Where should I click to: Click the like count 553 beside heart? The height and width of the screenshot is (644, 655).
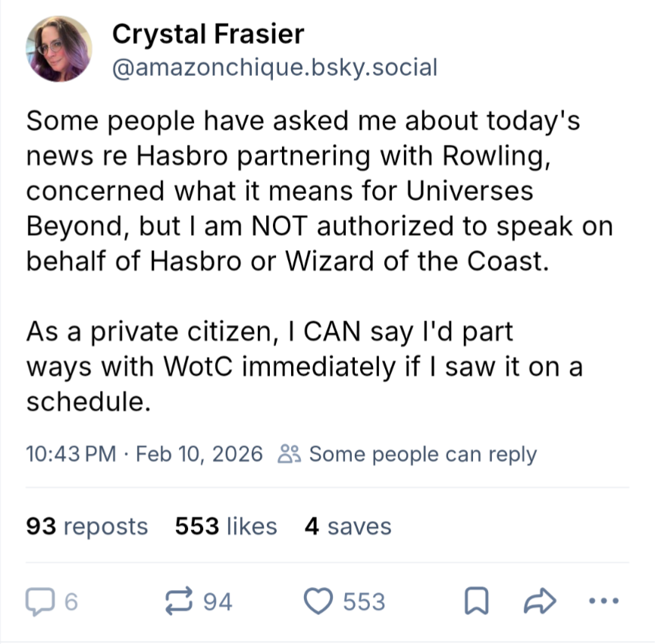(364, 602)
